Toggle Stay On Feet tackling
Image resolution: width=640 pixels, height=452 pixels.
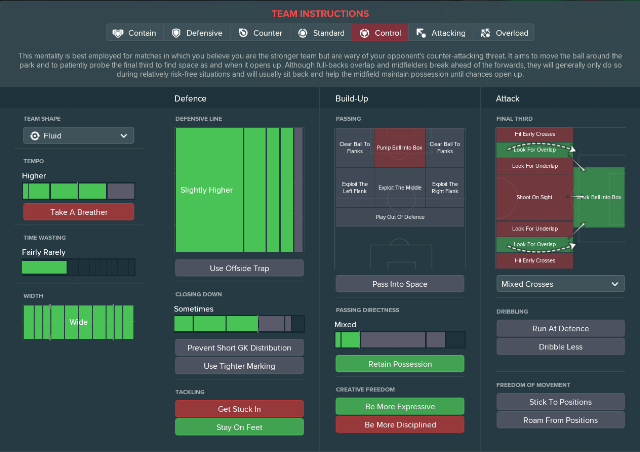pos(239,427)
